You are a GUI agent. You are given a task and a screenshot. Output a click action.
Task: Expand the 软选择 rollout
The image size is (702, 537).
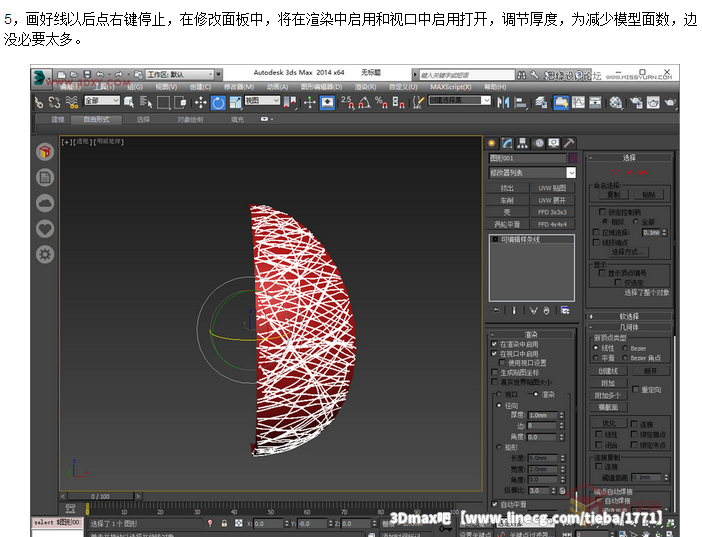tap(628, 316)
